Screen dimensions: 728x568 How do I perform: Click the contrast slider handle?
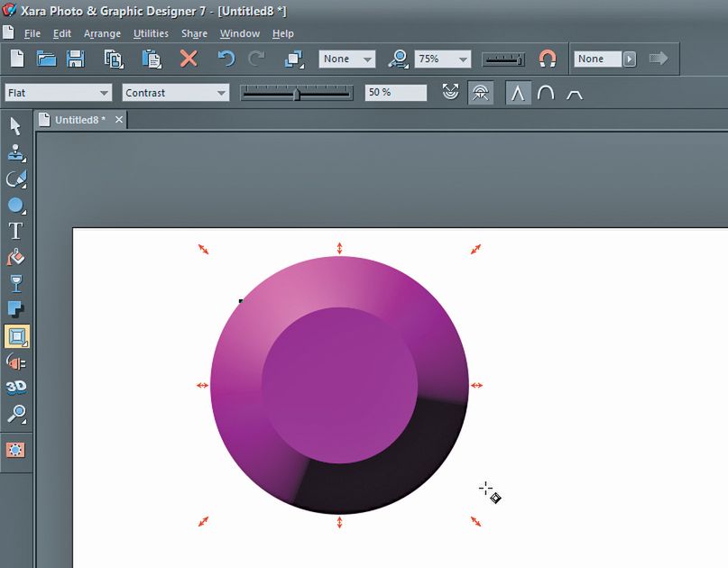(297, 93)
